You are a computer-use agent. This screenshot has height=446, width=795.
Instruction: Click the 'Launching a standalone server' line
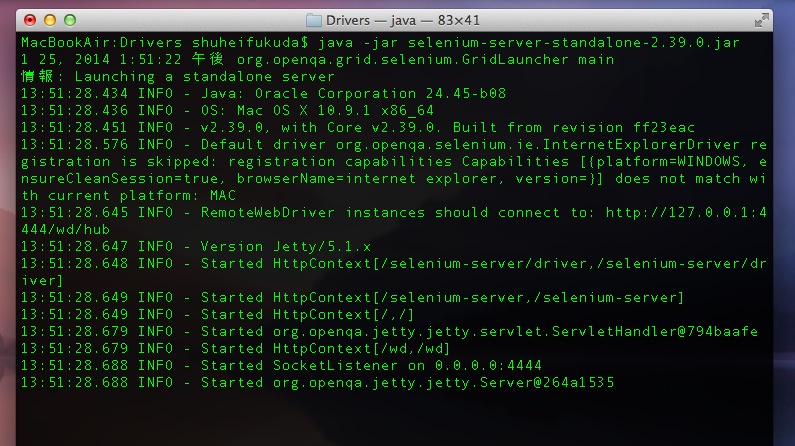tap(205, 77)
